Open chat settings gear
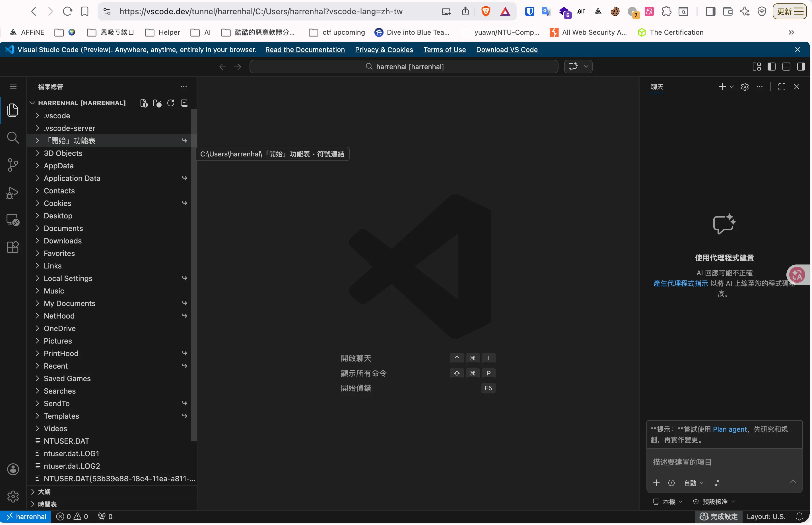812x525 pixels. 745,86
